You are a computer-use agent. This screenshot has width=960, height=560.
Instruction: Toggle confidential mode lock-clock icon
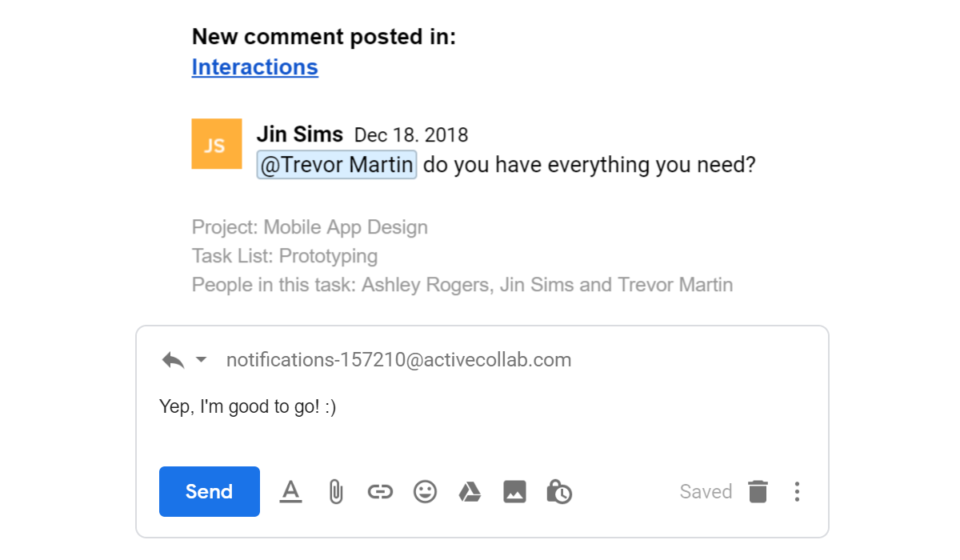[559, 491]
